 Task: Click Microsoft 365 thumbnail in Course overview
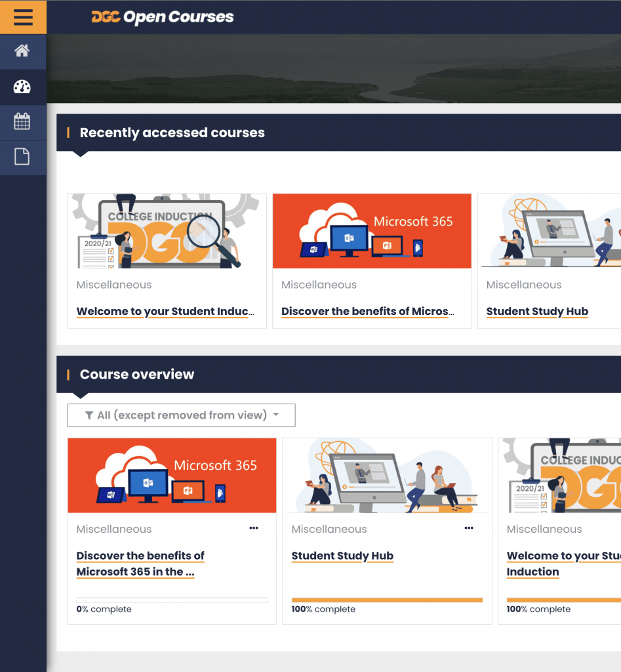click(172, 475)
